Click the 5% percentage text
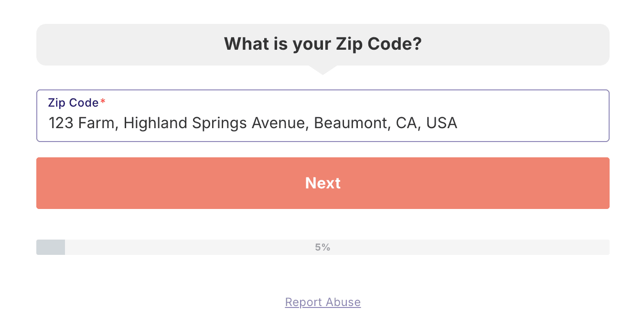 pyautogui.click(x=322, y=247)
